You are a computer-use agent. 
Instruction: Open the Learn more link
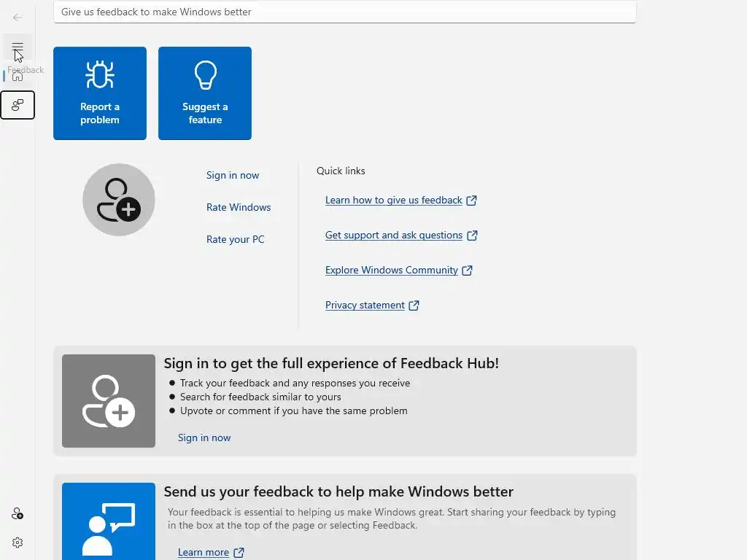204,553
